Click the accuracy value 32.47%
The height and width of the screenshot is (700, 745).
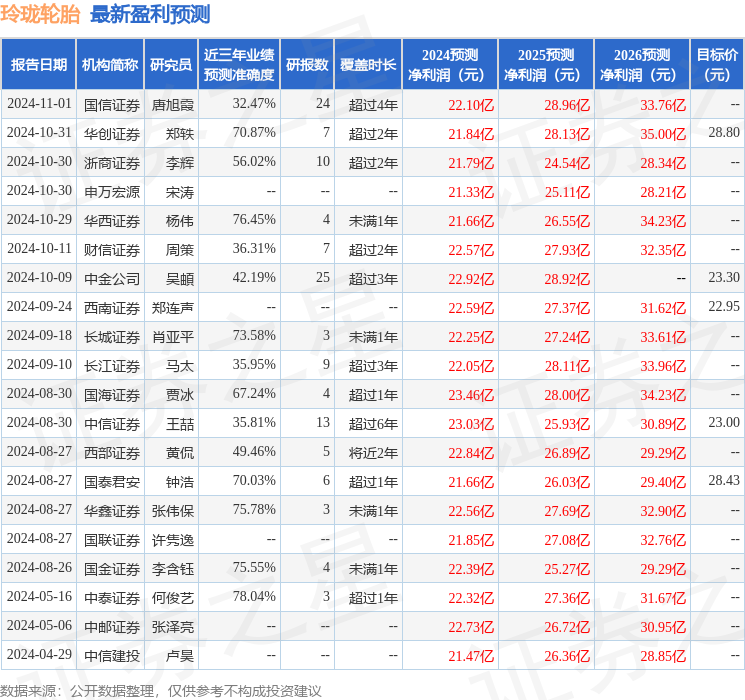[254, 104]
